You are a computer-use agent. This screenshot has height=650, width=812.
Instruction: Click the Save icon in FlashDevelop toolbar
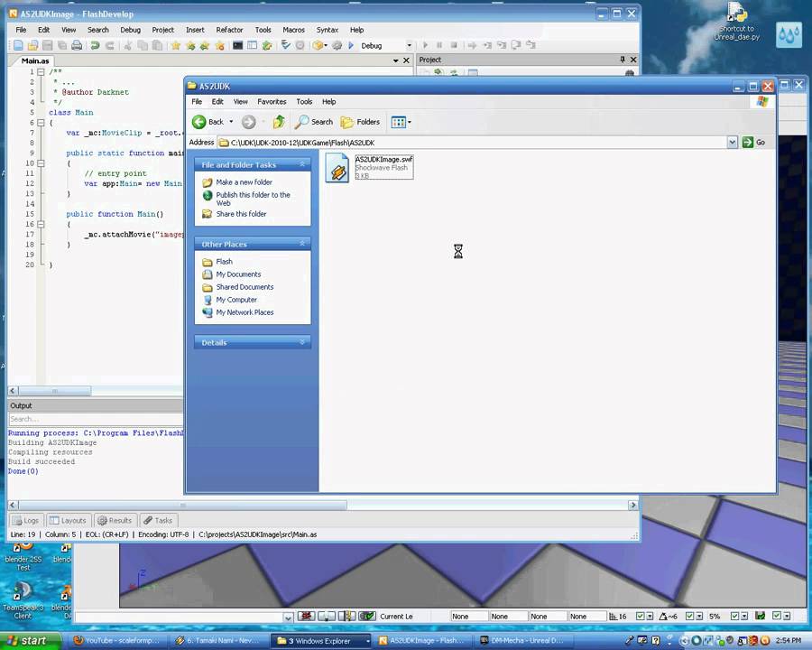pos(47,46)
